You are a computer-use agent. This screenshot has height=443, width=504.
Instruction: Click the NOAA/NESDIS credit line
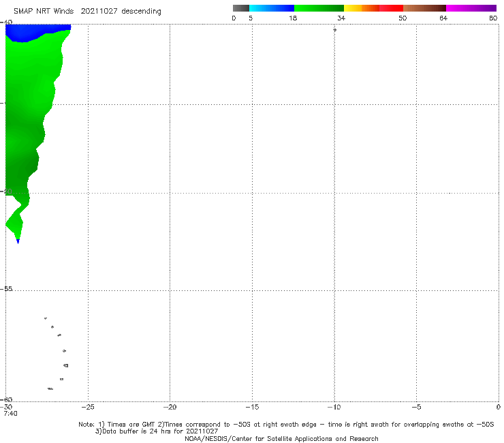(x=281, y=439)
